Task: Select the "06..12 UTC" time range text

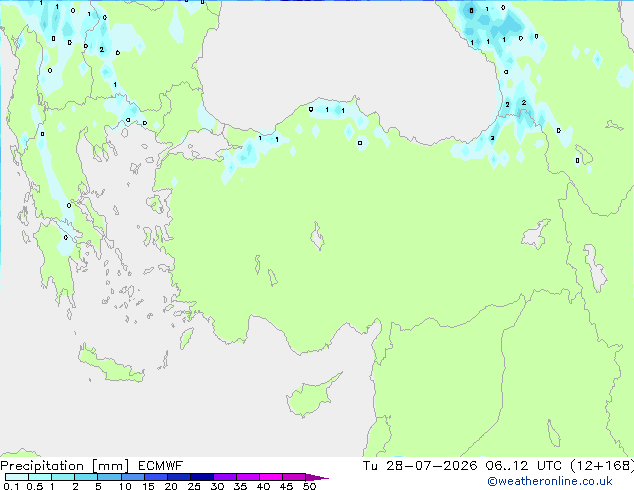Action: click(x=524, y=466)
